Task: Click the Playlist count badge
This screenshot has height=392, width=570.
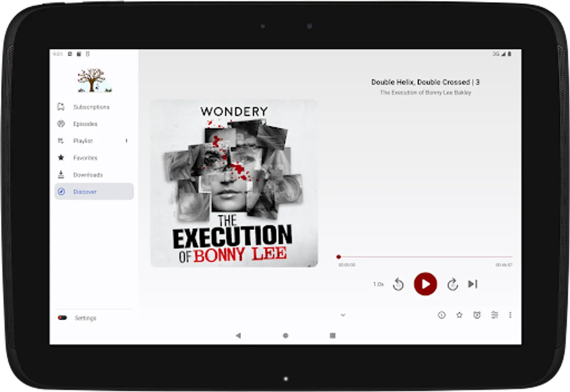Action: (126, 141)
